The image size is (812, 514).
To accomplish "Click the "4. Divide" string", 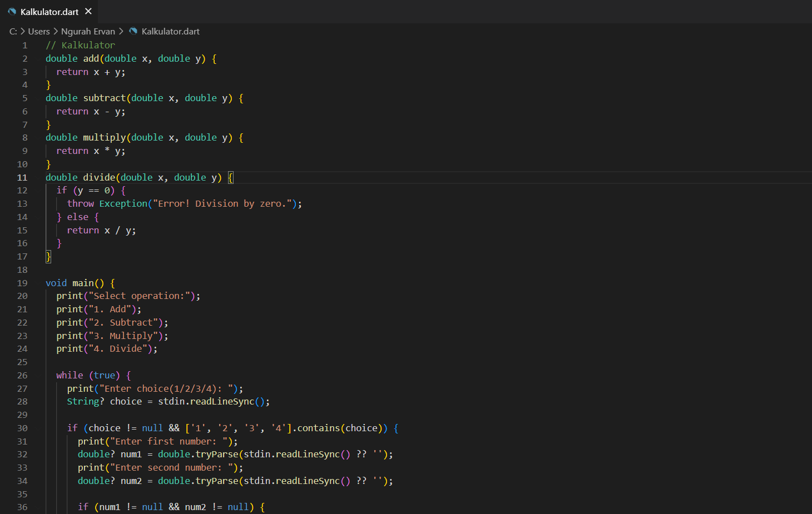I will click(x=118, y=348).
